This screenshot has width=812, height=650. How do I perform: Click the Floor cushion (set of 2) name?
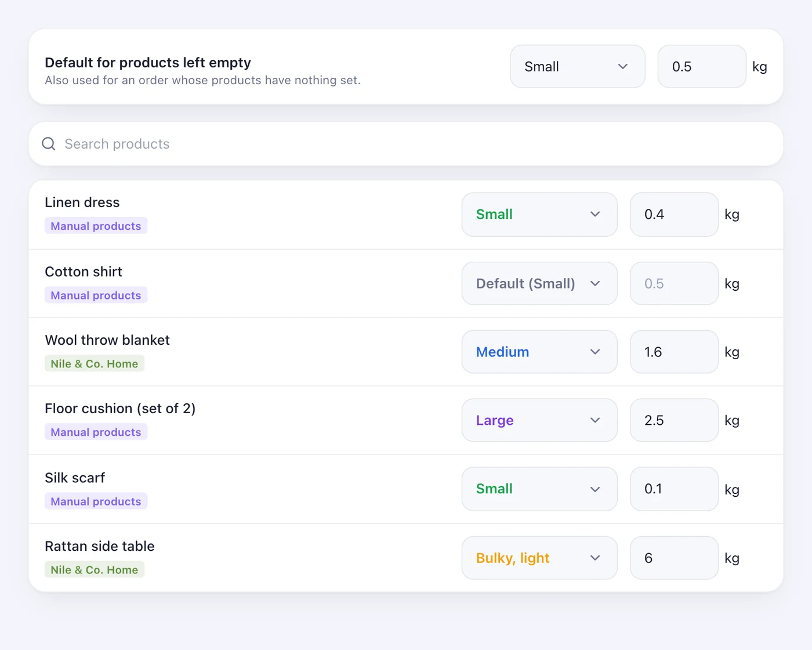click(120, 409)
